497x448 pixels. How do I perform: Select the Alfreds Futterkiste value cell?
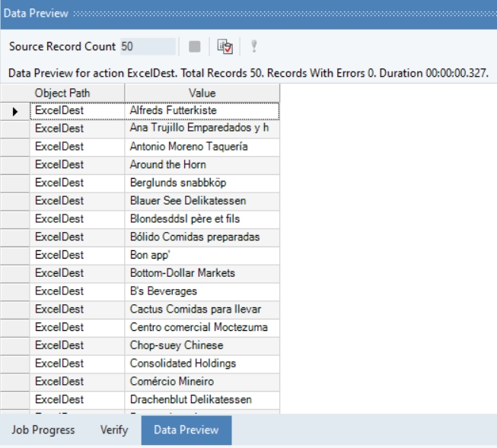click(202, 111)
